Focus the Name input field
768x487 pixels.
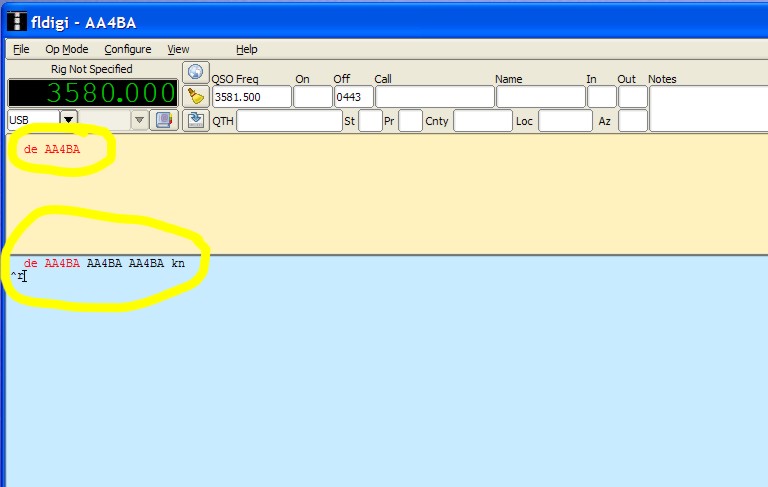[x=541, y=97]
